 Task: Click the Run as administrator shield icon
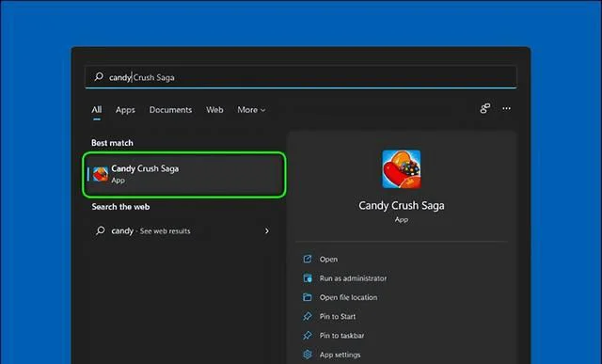pos(308,278)
